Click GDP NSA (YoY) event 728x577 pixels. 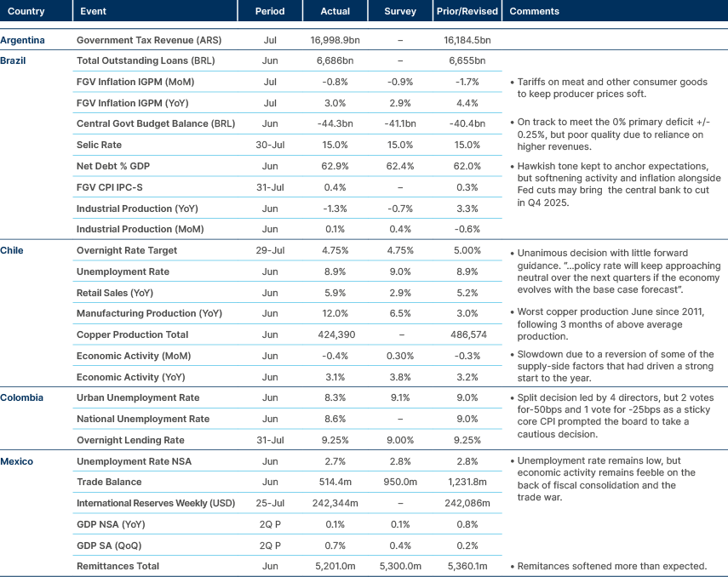click(x=111, y=524)
